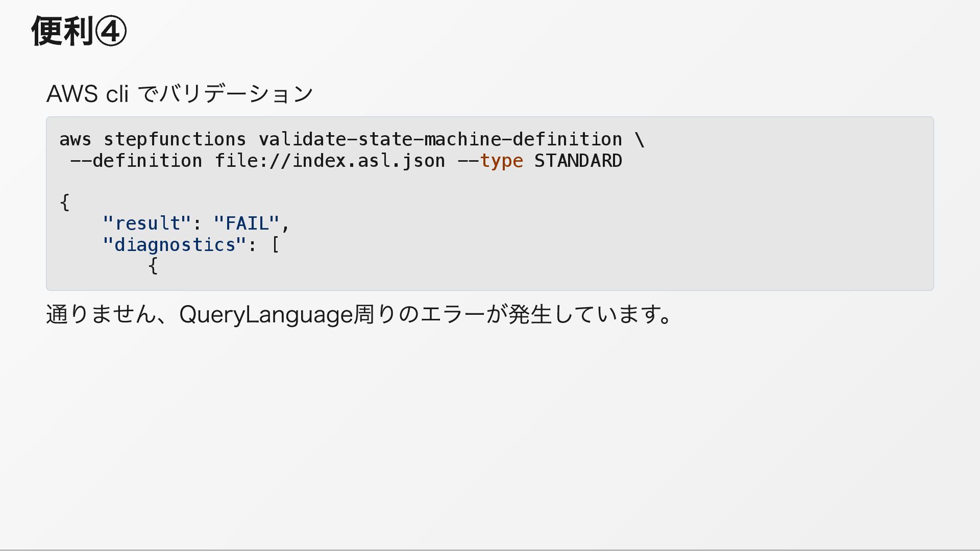
Task: Click the opening square bracket after diagnostics
Action: pyautogui.click(x=275, y=245)
